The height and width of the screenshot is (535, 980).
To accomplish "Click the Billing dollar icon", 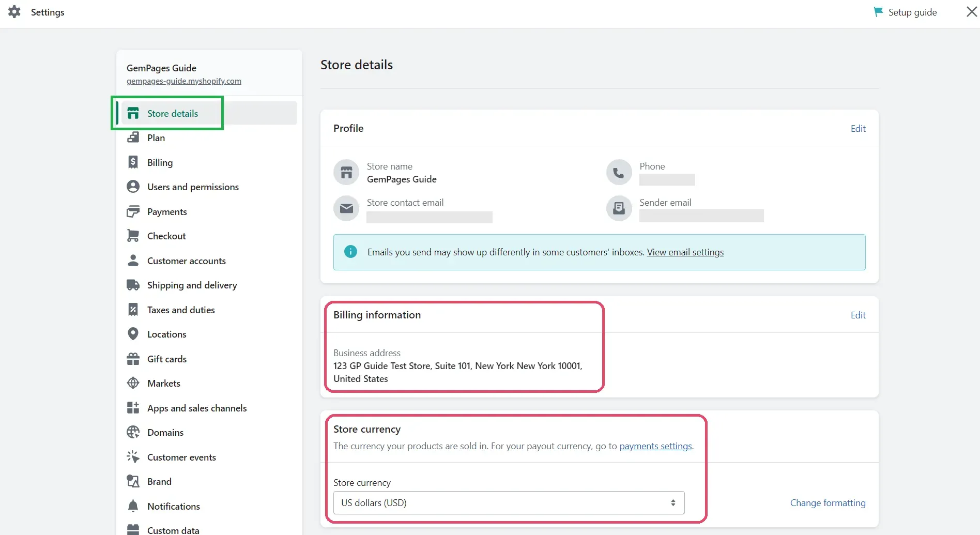I will pyautogui.click(x=133, y=162).
